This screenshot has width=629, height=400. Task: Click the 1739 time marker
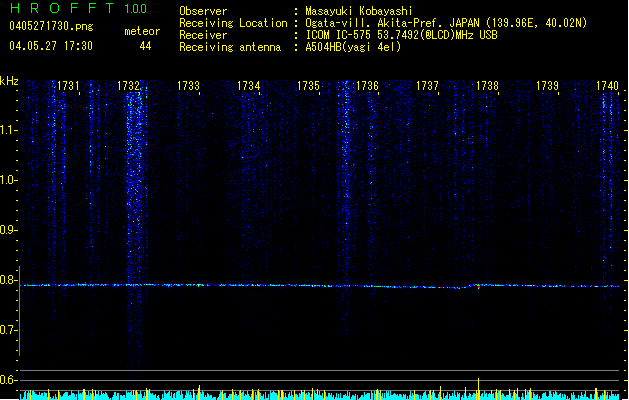(547, 86)
